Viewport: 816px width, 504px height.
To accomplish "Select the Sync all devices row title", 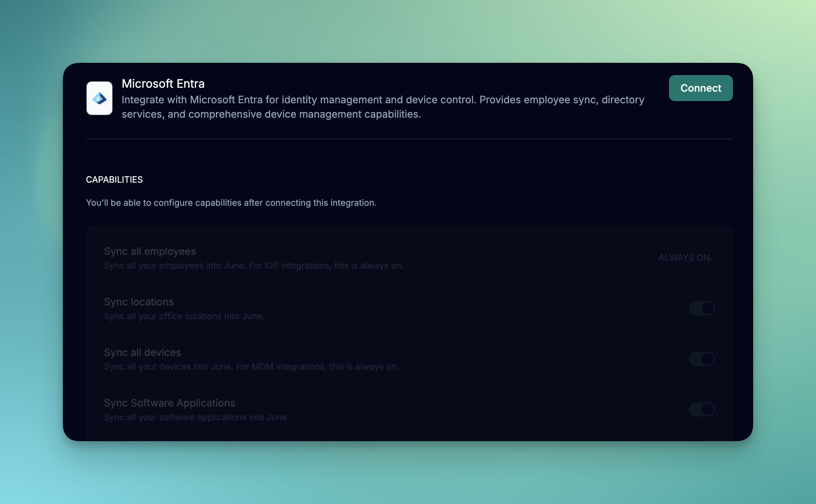I will 142,352.
